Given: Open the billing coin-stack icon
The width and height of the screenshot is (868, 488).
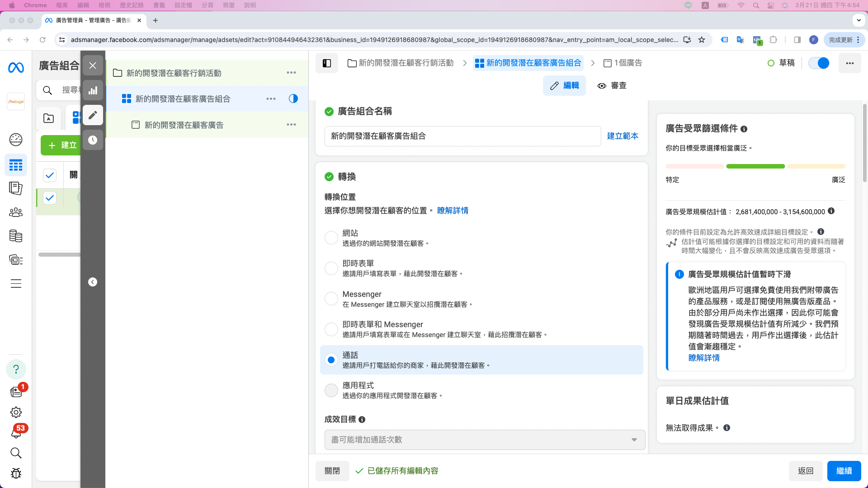Looking at the screenshot, I should 16,236.
